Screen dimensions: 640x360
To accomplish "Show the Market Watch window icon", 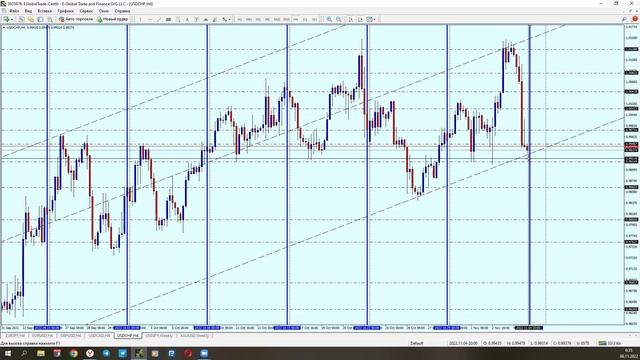I will coord(31,19).
